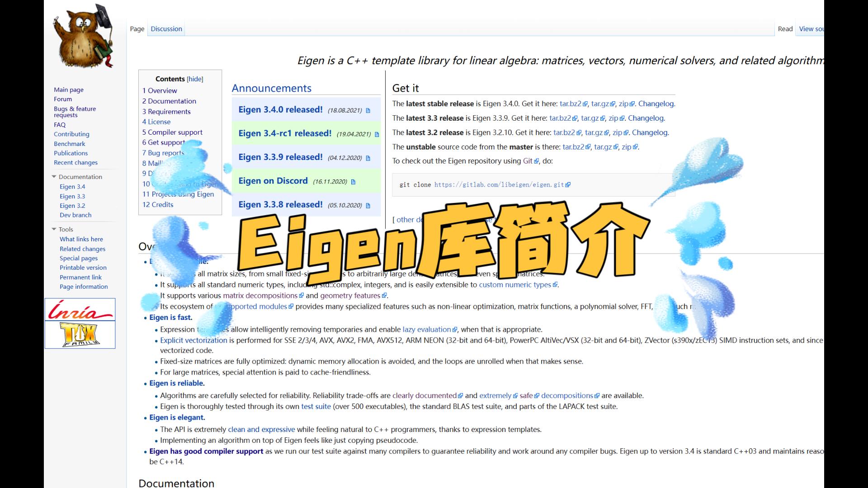Click the Contributing navigation link

(x=71, y=134)
